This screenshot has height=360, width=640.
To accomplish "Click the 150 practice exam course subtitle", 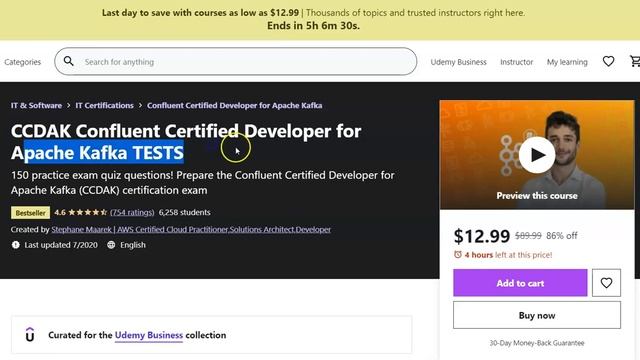I will click(202, 182).
